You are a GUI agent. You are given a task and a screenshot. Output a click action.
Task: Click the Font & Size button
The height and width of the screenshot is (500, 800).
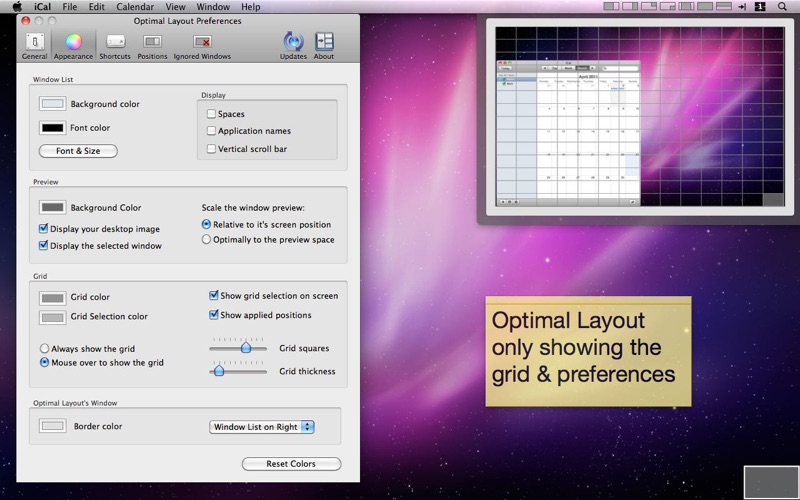78,151
